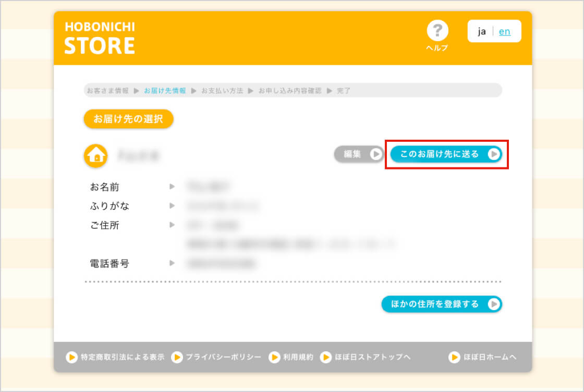View 利用規約 terms footer link
The image size is (584, 392).
pyautogui.click(x=292, y=357)
